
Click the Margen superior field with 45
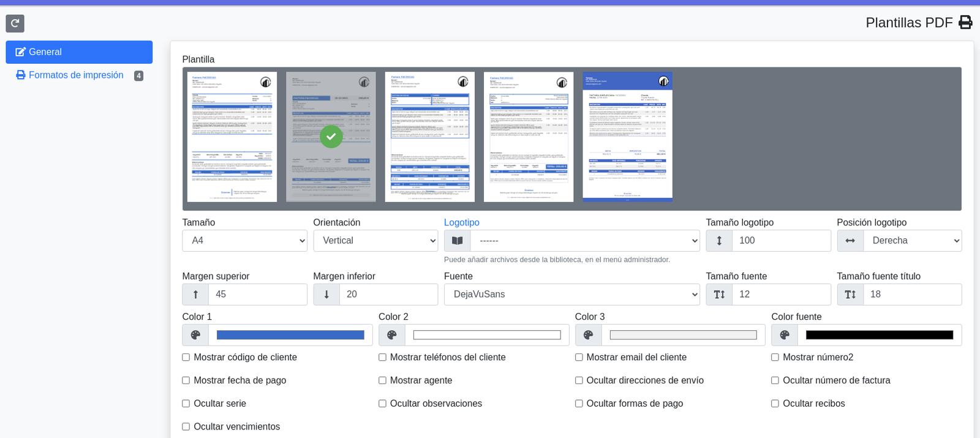[x=258, y=295]
